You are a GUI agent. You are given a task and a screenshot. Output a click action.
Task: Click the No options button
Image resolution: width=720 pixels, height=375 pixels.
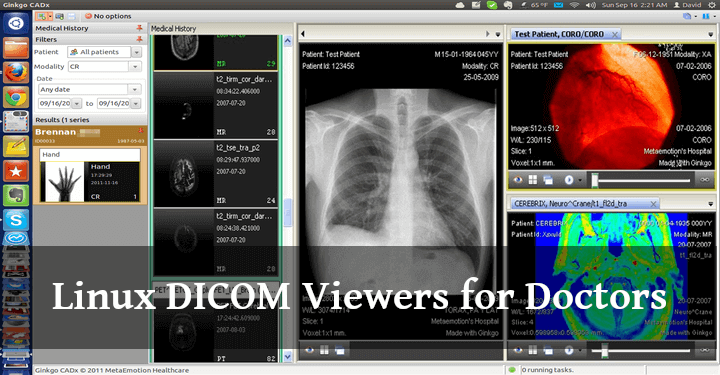tap(108, 16)
